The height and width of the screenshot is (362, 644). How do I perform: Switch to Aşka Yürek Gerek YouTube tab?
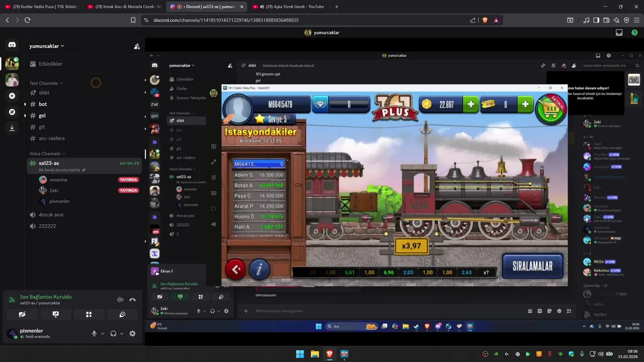coord(289,7)
